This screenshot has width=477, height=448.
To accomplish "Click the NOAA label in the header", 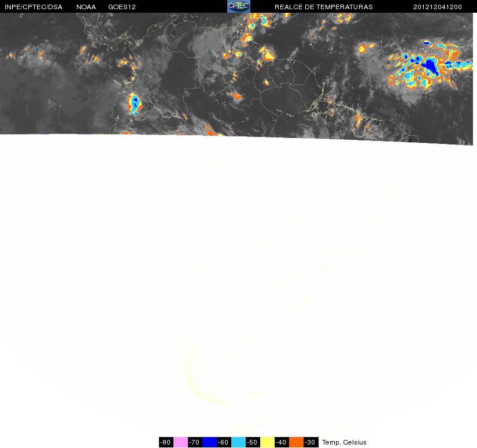I will click(86, 7).
